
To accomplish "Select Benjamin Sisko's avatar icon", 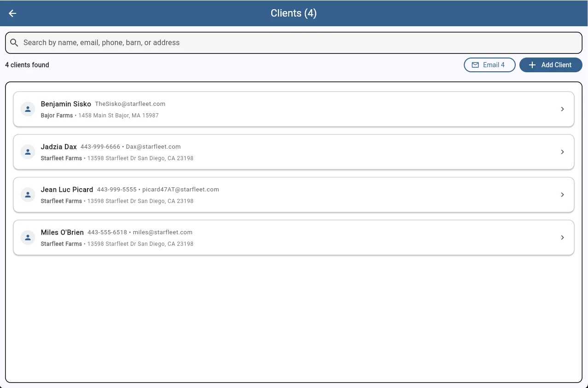I will coord(28,109).
